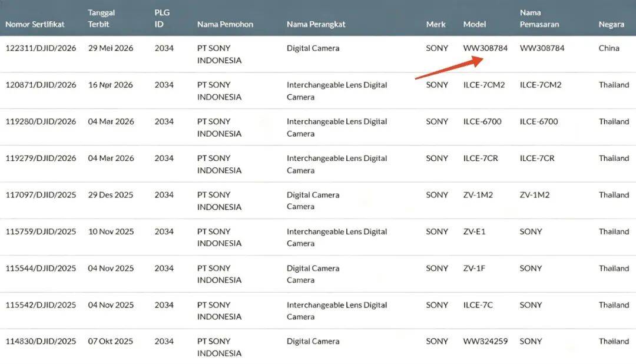Select the ZV-1M2 model cell
The image size is (636, 364).
pos(478,195)
